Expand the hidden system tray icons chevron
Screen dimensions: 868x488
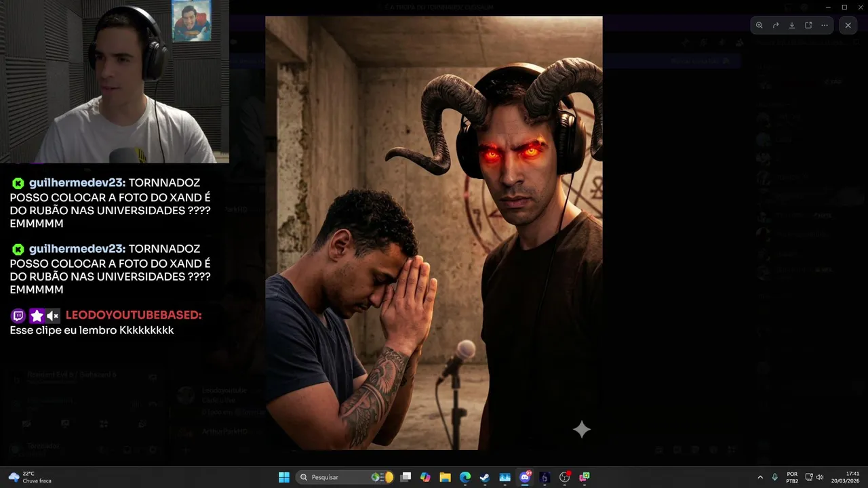(x=760, y=477)
